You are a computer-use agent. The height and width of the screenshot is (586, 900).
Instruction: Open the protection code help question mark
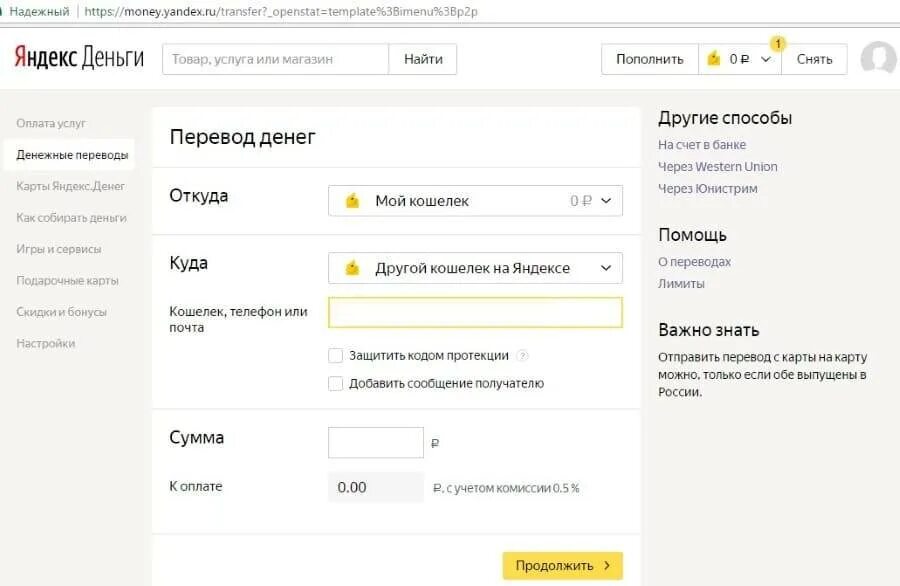pyautogui.click(x=522, y=355)
